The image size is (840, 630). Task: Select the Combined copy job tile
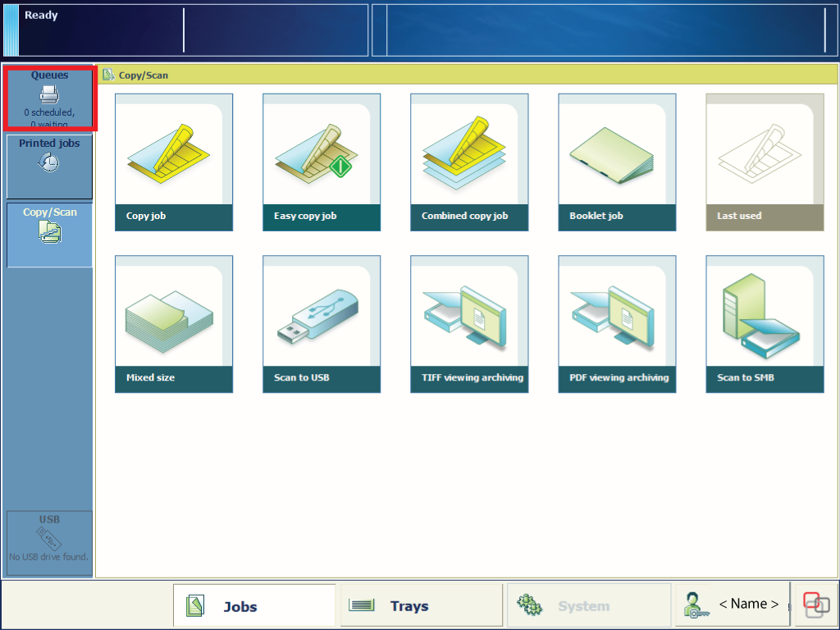pyautogui.click(x=469, y=162)
